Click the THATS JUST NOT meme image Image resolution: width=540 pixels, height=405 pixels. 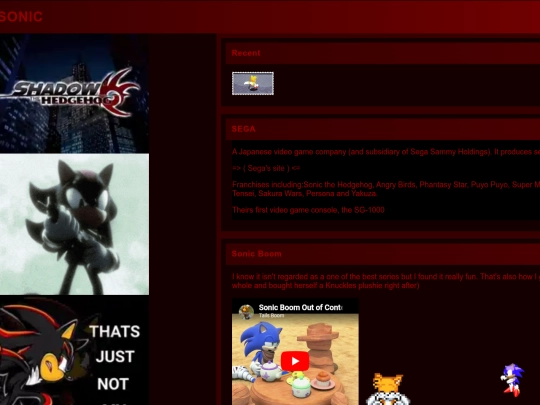click(x=74, y=351)
